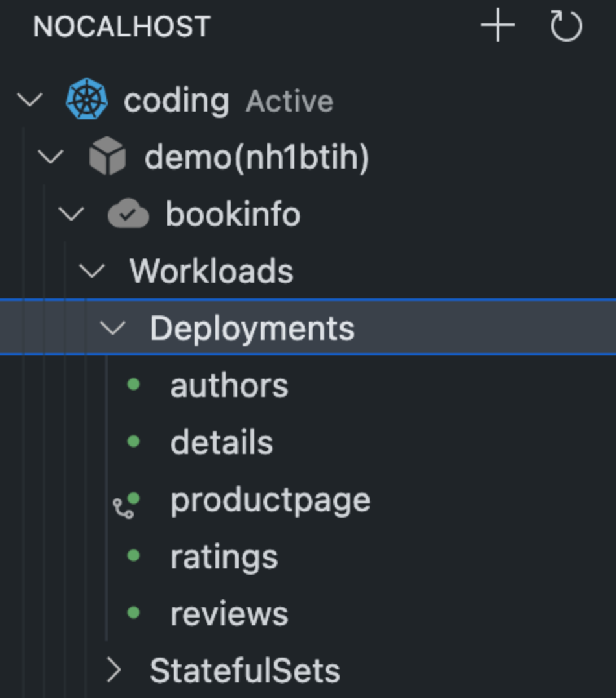Refresh the Nocalhost tree view

pyautogui.click(x=565, y=26)
